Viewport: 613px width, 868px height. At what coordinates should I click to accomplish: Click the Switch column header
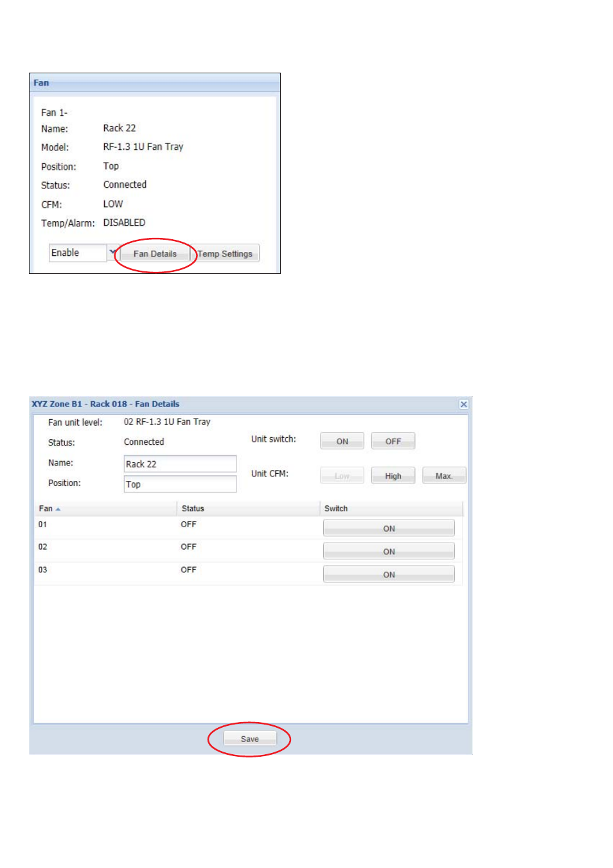(x=391, y=509)
